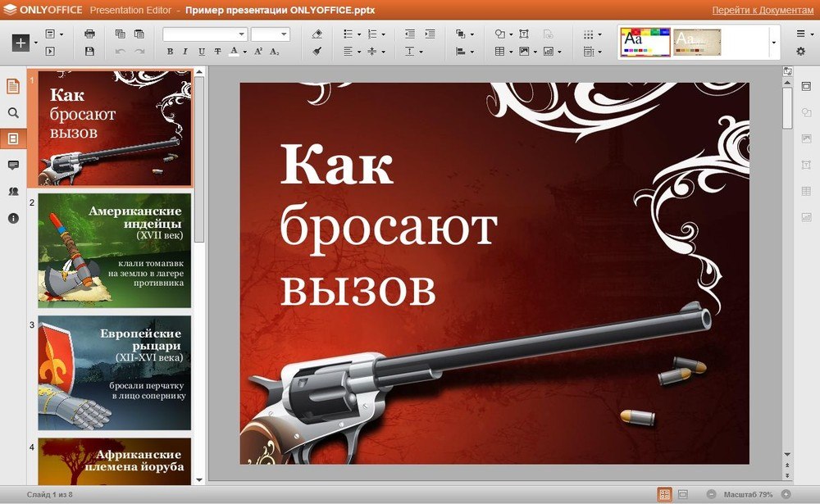The height and width of the screenshot is (504, 820).
Task: Select slide 3 'Европейские рыцари' thumbnail
Action: pyautogui.click(x=115, y=372)
